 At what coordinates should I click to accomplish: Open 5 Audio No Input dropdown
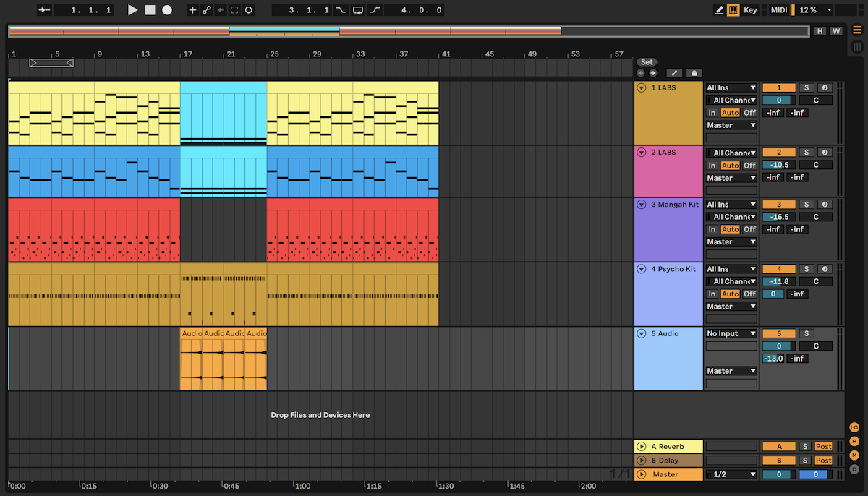[x=731, y=334]
